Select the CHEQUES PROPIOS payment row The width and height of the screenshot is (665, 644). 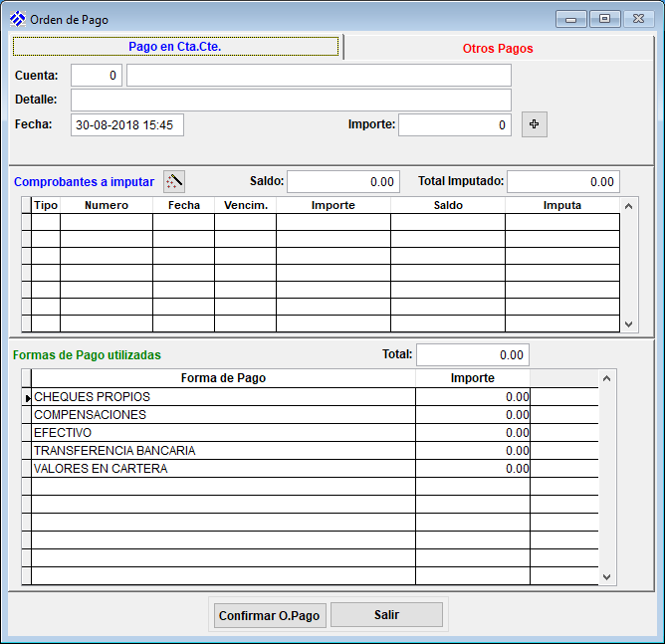[x=223, y=397]
